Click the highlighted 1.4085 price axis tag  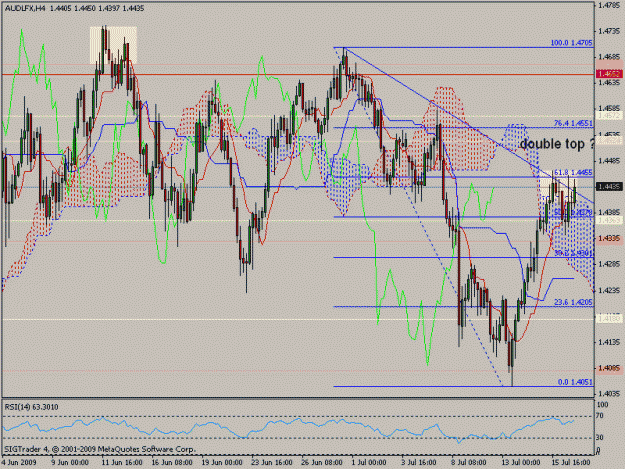pos(609,368)
